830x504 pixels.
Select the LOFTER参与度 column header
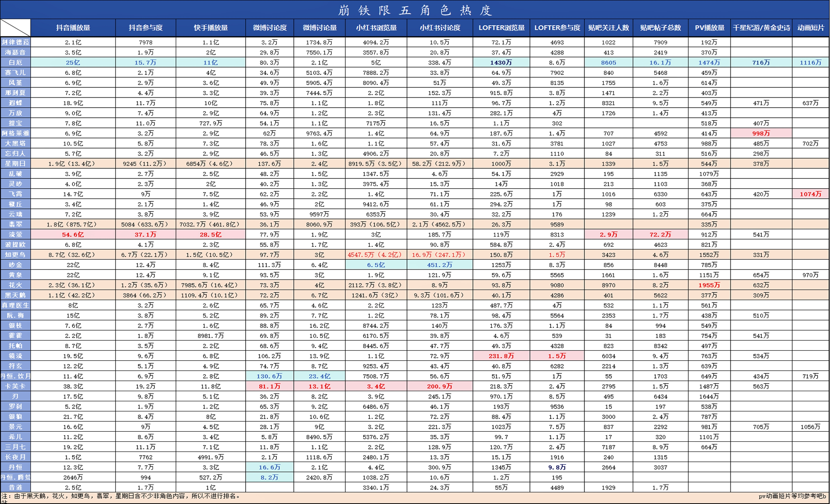[x=557, y=28]
